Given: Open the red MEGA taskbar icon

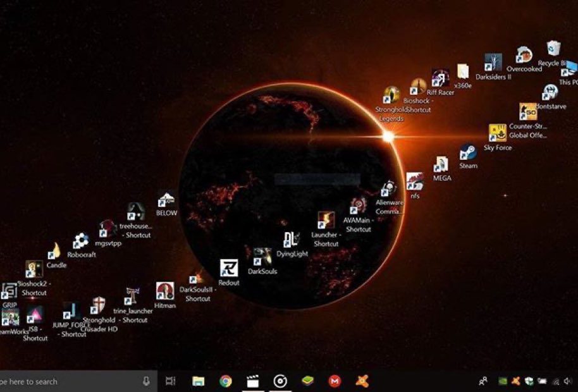Looking at the screenshot, I should pyautogui.click(x=335, y=381).
